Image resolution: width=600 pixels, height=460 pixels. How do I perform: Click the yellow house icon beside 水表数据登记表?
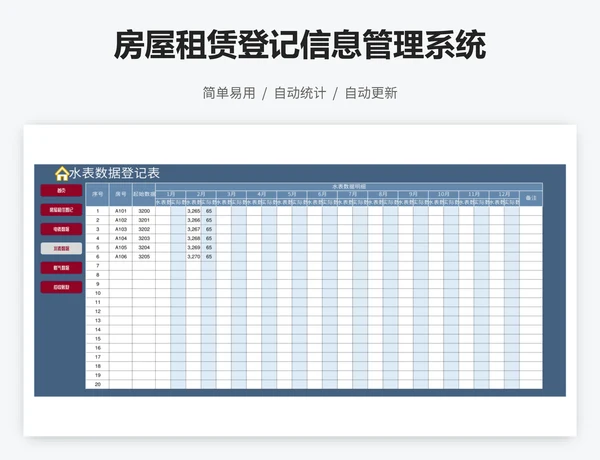coord(62,173)
